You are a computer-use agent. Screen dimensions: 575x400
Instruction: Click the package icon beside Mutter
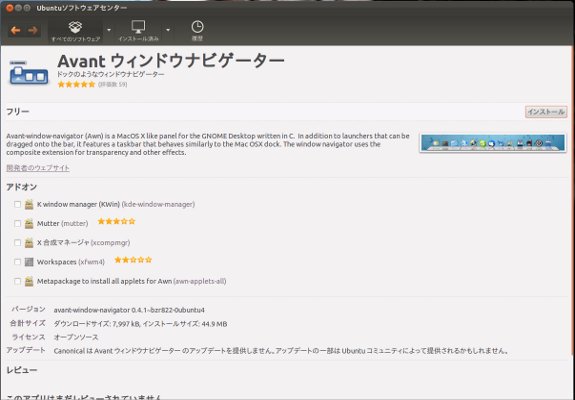click(29, 224)
